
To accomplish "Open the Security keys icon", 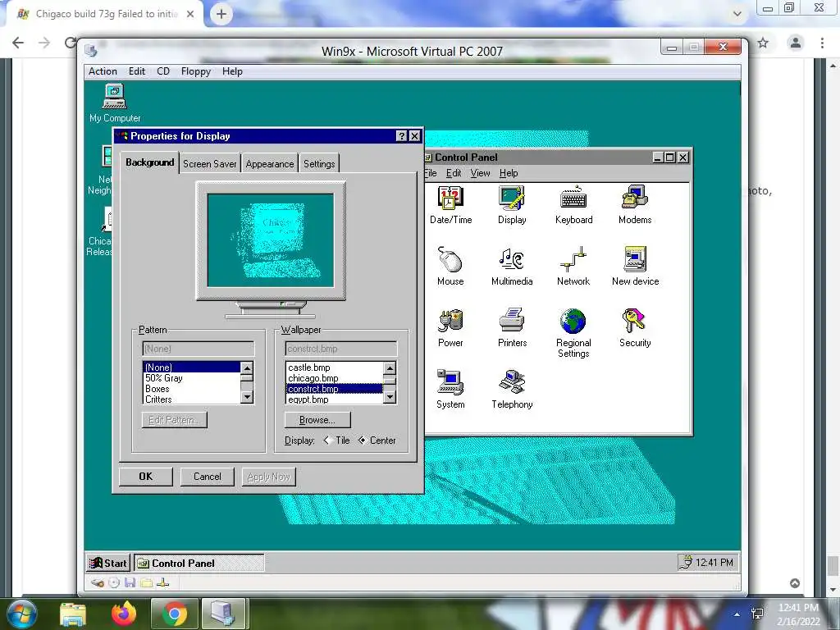I will click(635, 328).
